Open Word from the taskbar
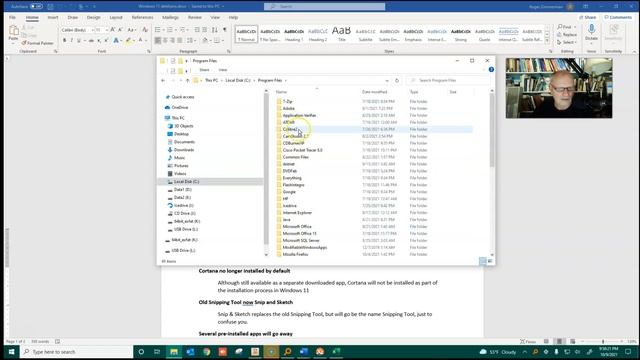The width and height of the screenshot is (640, 360). tap(304, 351)
